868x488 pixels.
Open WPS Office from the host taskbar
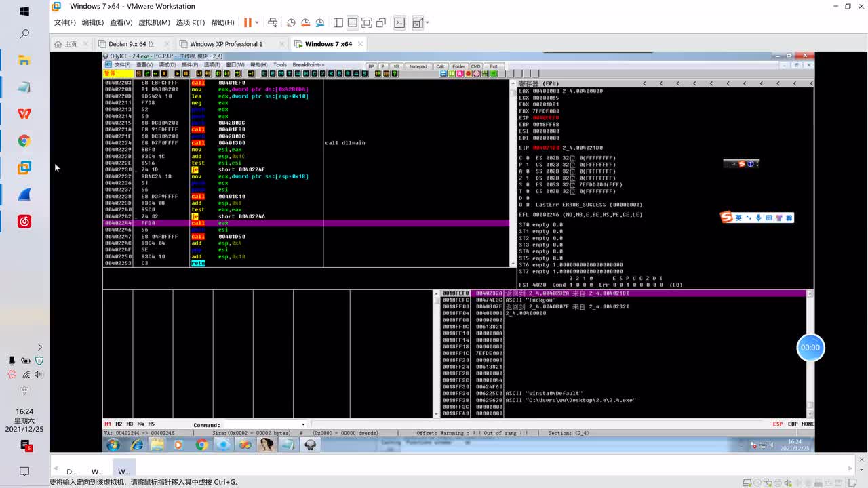[x=24, y=114]
